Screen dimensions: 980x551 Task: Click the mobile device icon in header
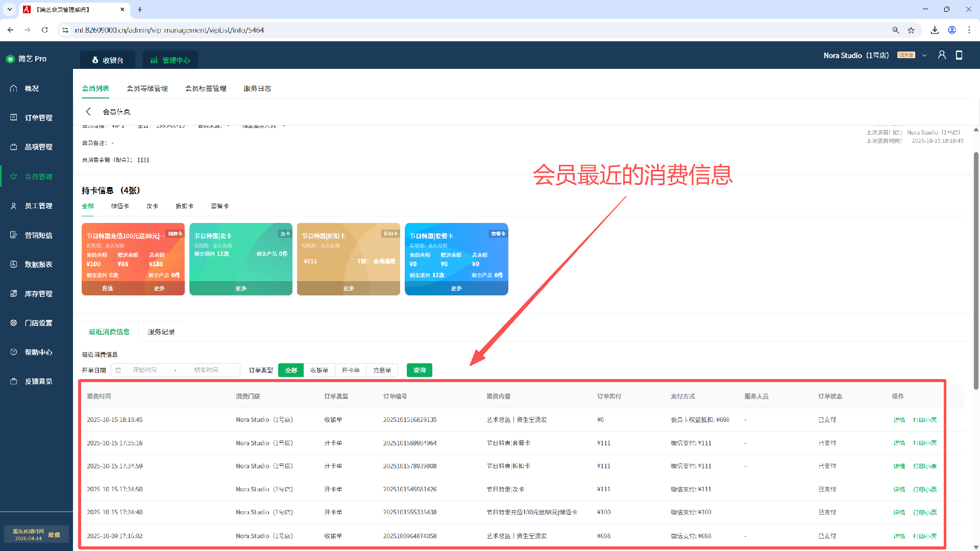pos(959,55)
